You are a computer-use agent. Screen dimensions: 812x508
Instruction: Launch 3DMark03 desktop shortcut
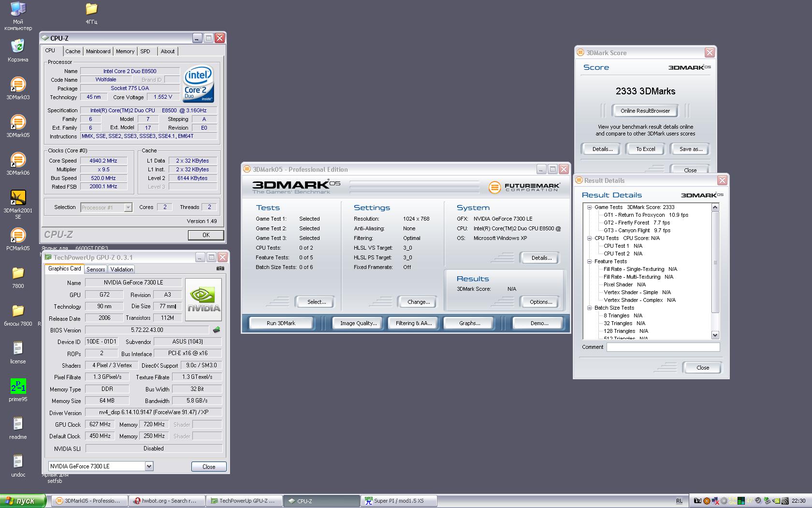[18, 88]
